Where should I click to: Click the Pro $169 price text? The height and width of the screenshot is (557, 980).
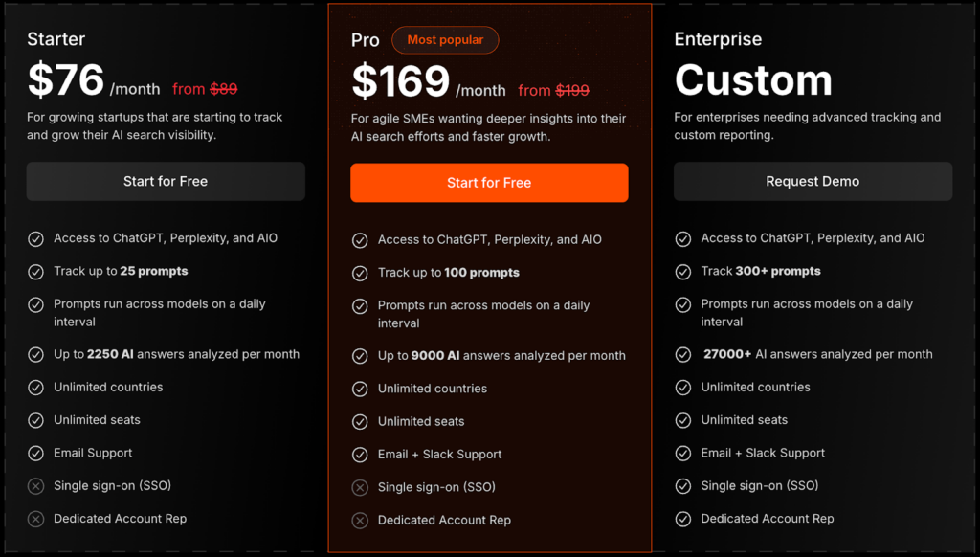pyautogui.click(x=400, y=82)
